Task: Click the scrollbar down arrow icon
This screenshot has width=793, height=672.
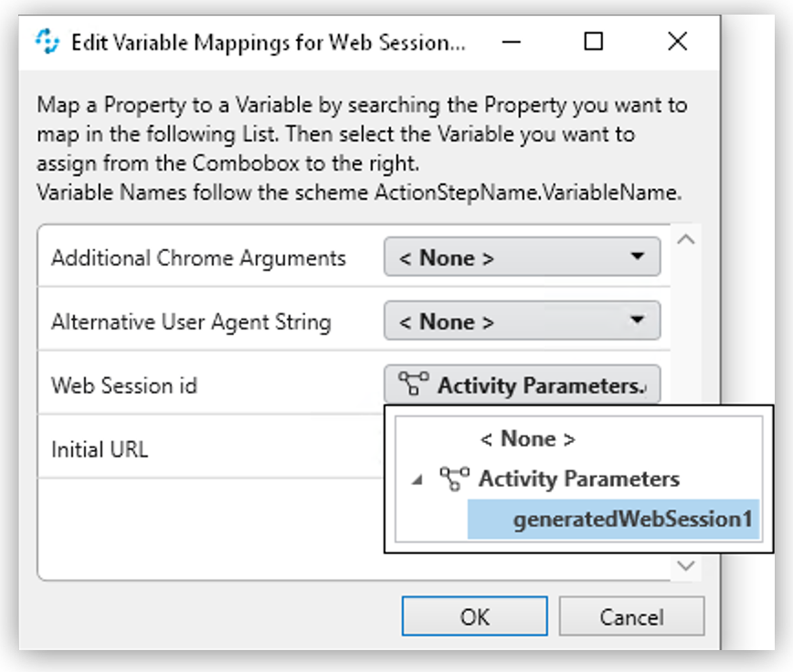Action: click(x=686, y=566)
